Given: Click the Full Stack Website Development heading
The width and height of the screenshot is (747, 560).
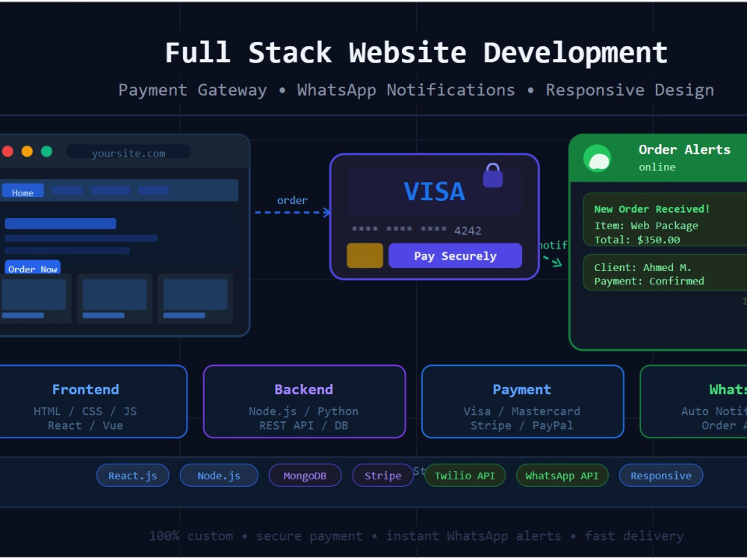Looking at the screenshot, I should point(416,53).
